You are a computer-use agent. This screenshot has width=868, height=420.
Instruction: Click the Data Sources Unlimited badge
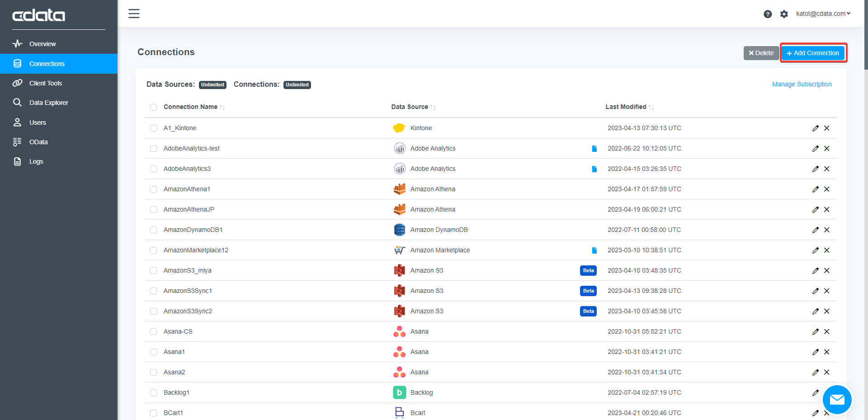(x=212, y=85)
